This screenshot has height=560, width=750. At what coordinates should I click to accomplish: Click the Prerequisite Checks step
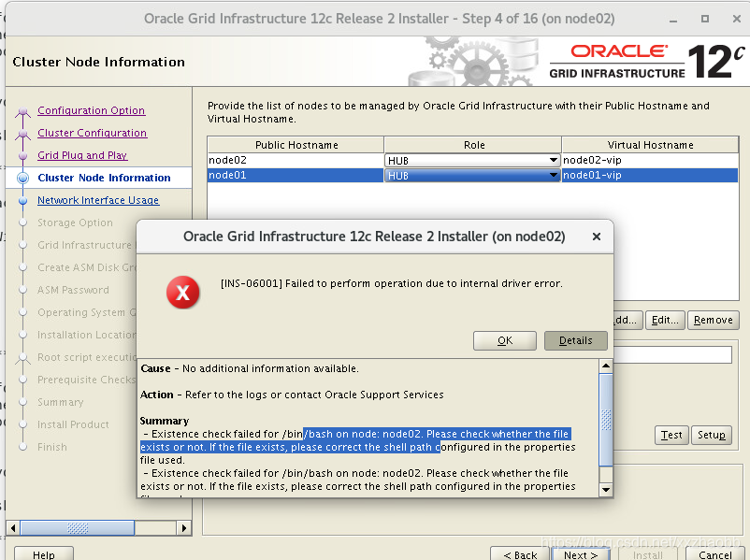(87, 380)
